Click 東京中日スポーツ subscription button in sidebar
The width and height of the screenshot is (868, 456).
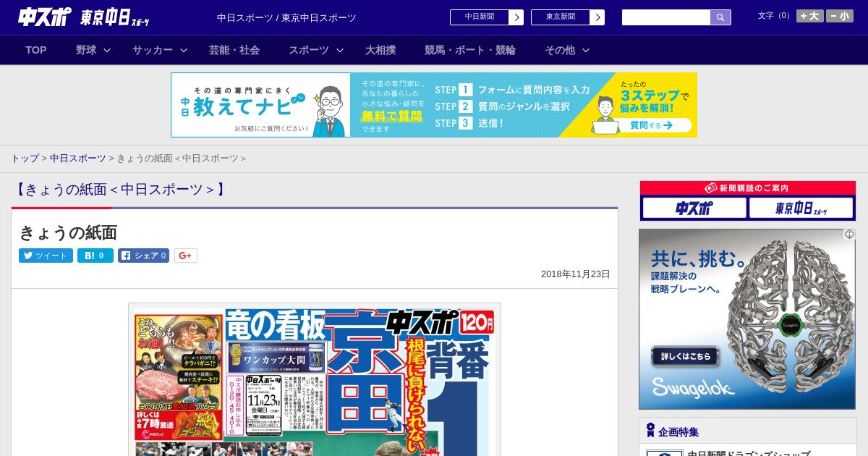pos(801,208)
